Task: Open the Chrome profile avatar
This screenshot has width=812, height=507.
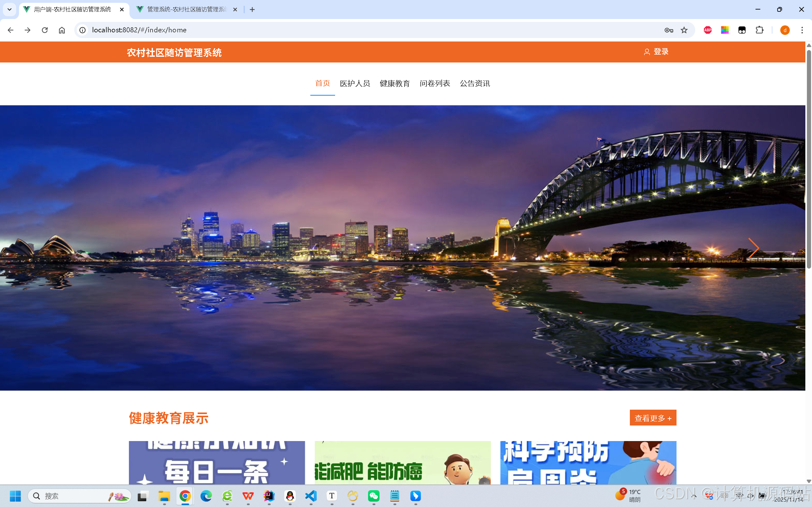Action: [785, 30]
